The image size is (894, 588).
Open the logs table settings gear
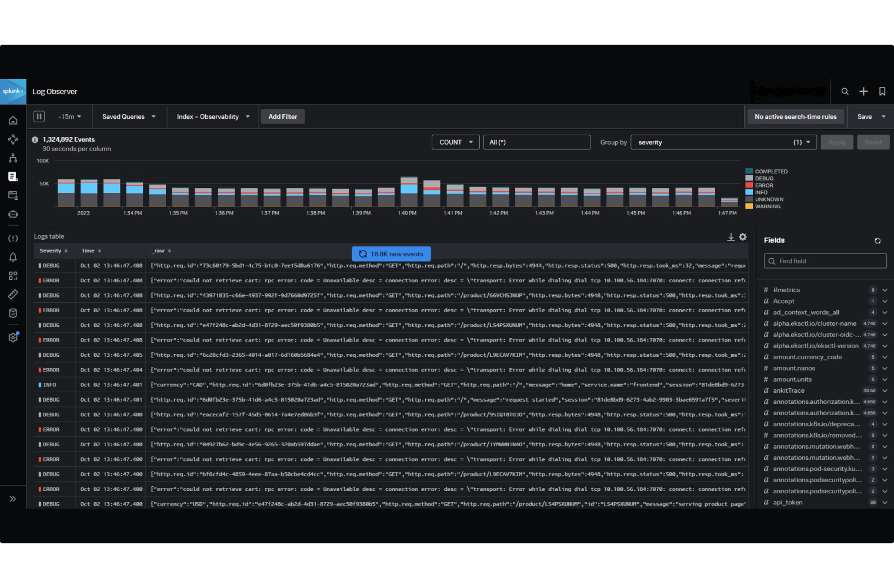click(x=743, y=236)
